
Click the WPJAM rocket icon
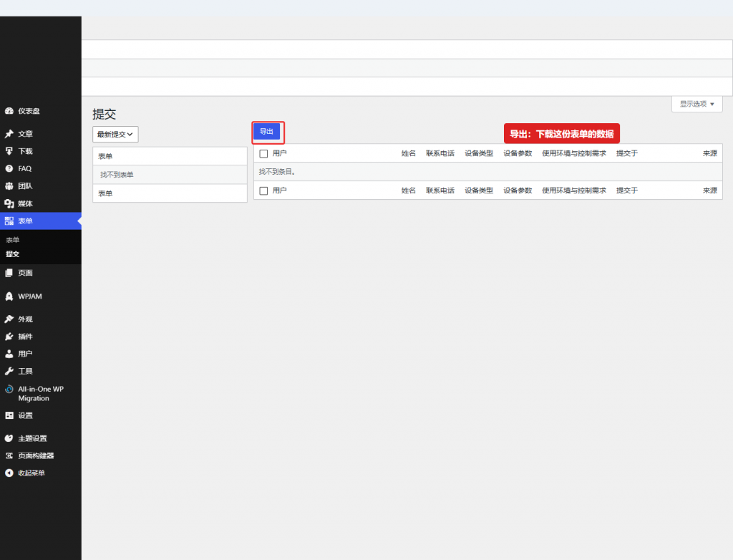9,296
